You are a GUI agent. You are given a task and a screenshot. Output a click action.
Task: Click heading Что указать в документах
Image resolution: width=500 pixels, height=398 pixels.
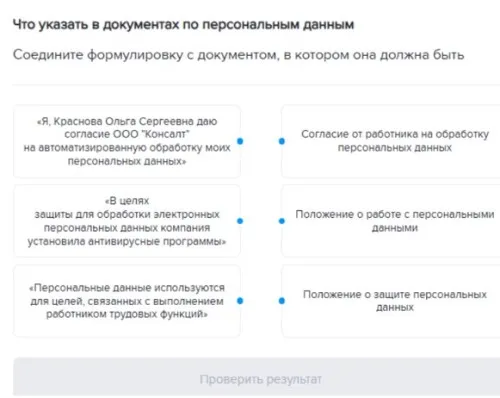click(183, 25)
